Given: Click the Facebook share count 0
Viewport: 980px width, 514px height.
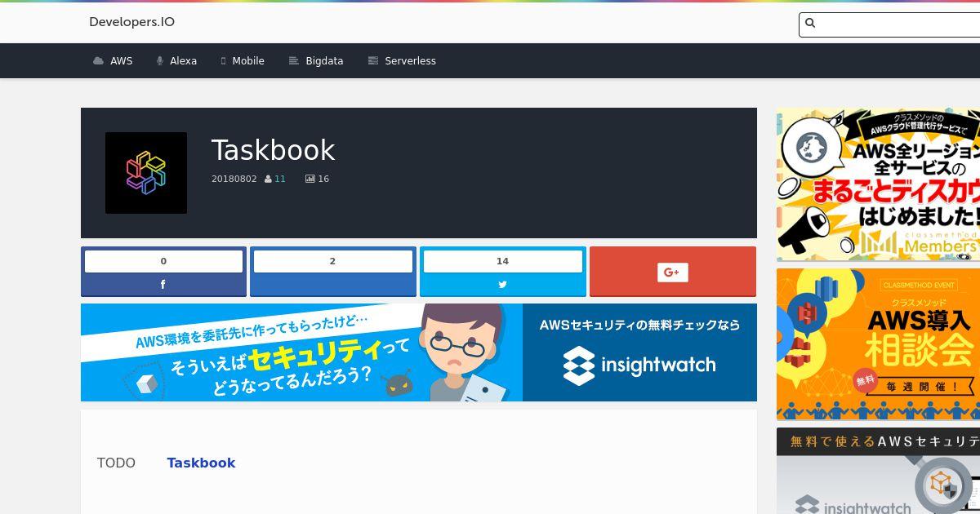Looking at the screenshot, I should [x=163, y=261].
